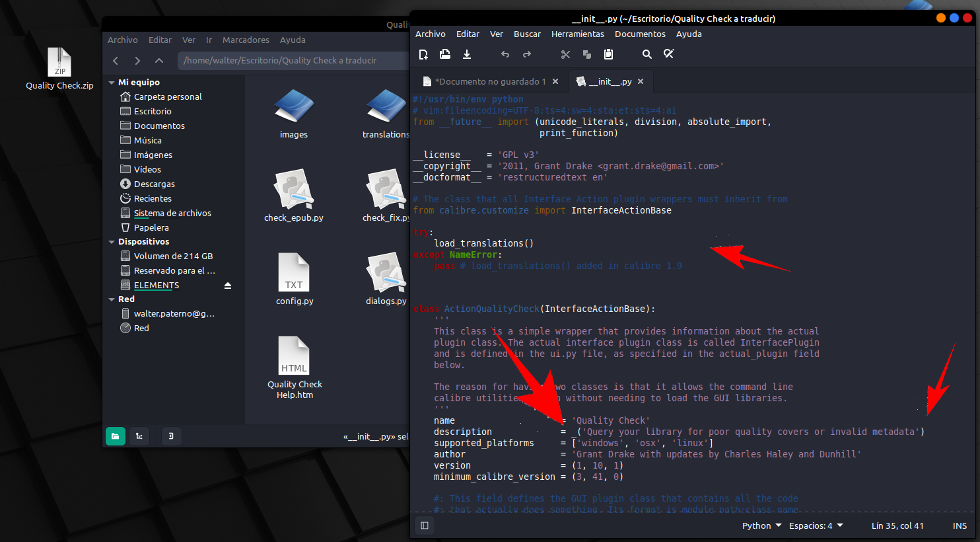Show places view in file manager sidebar
The width and height of the screenshot is (980, 542).
pyautogui.click(x=115, y=436)
